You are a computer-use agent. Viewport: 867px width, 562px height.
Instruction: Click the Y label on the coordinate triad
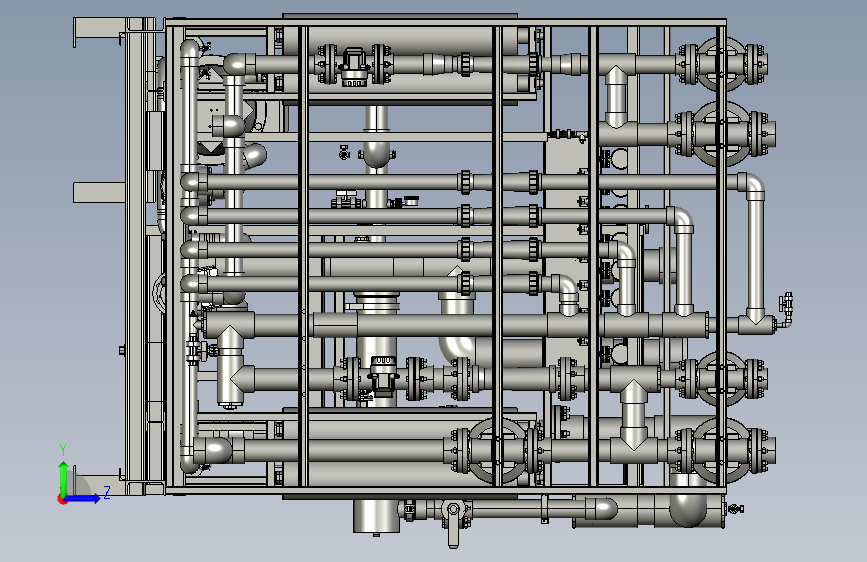pos(63,450)
